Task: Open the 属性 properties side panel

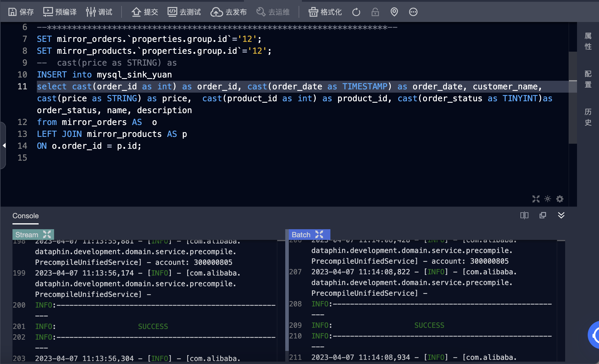Action: pos(588,41)
